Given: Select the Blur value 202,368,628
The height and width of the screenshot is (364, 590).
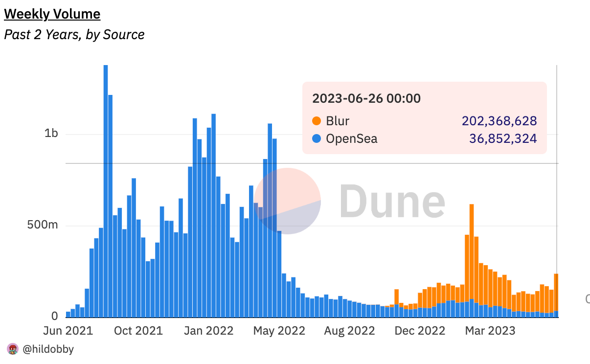Looking at the screenshot, I should pyautogui.click(x=499, y=121).
